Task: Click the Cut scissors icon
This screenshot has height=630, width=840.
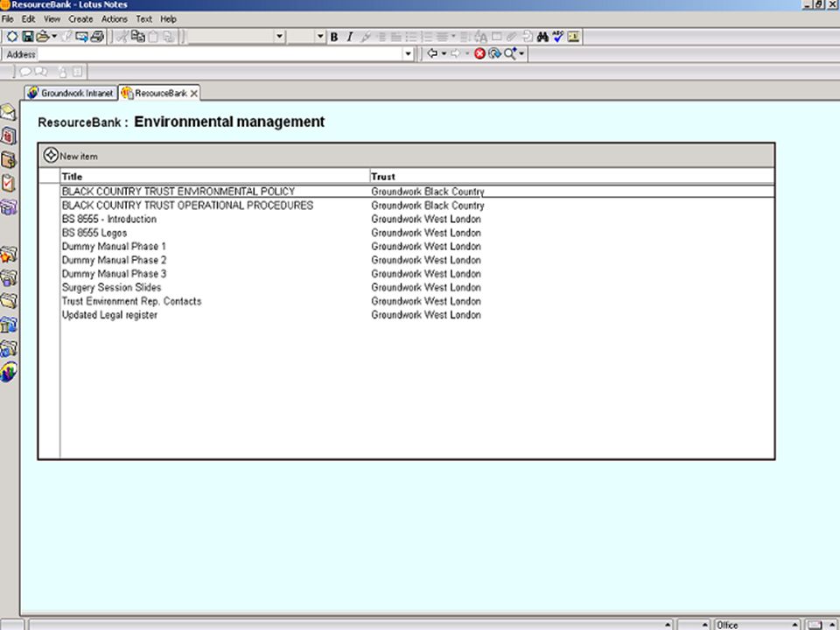Action: (x=122, y=37)
